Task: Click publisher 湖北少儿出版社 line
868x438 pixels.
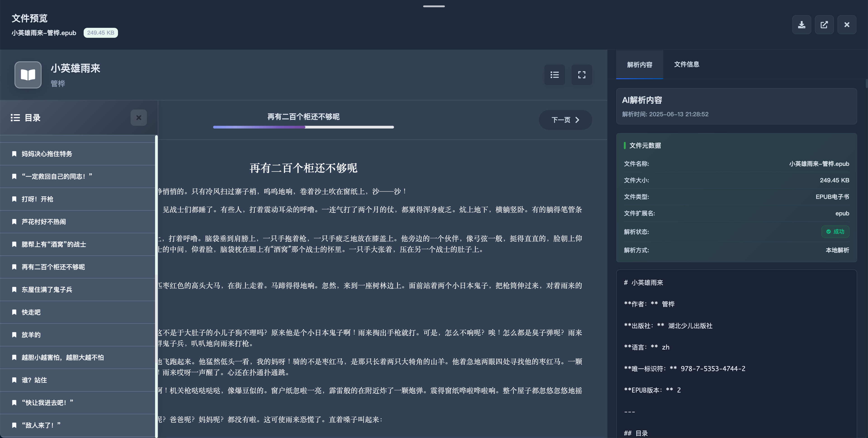Action: (668, 326)
